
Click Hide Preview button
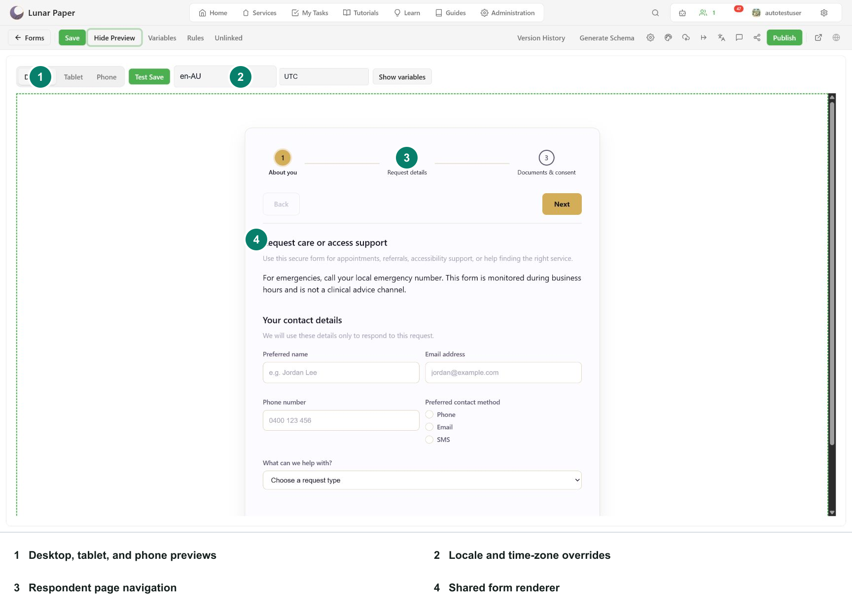click(114, 38)
